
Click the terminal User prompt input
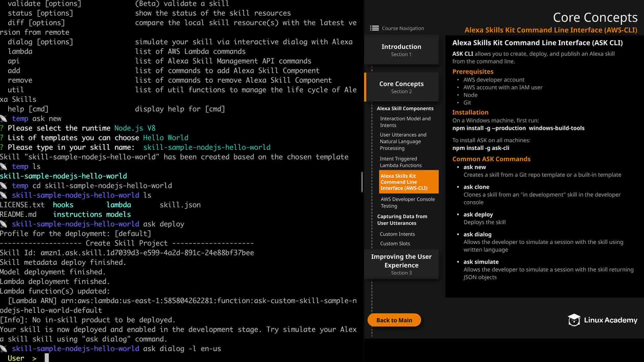47,358
